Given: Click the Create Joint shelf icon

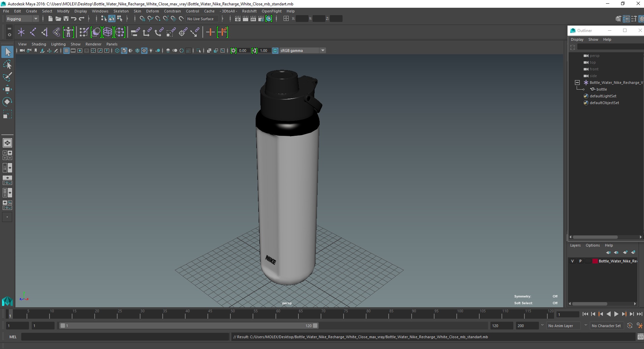Looking at the screenshot, I should point(33,32).
